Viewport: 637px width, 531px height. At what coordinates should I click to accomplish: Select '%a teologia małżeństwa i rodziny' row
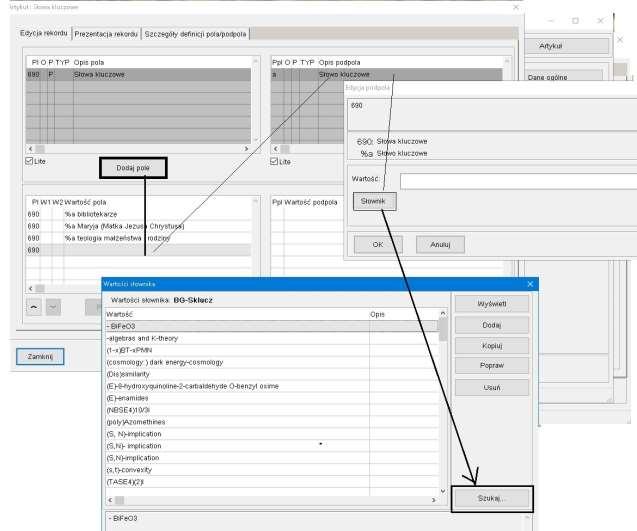tap(139, 238)
